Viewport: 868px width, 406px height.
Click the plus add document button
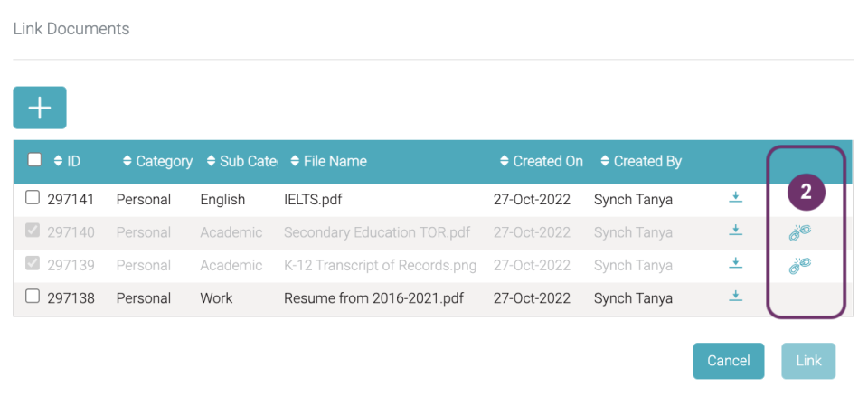(x=40, y=108)
